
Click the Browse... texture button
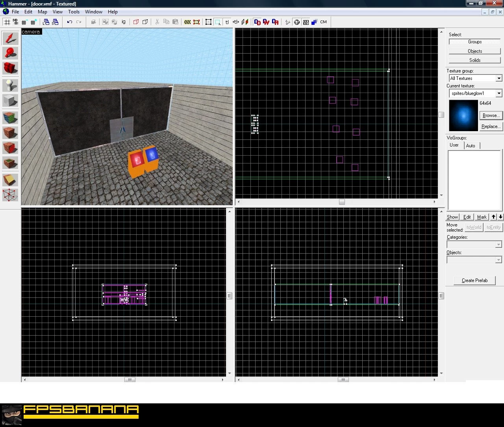pyautogui.click(x=491, y=115)
